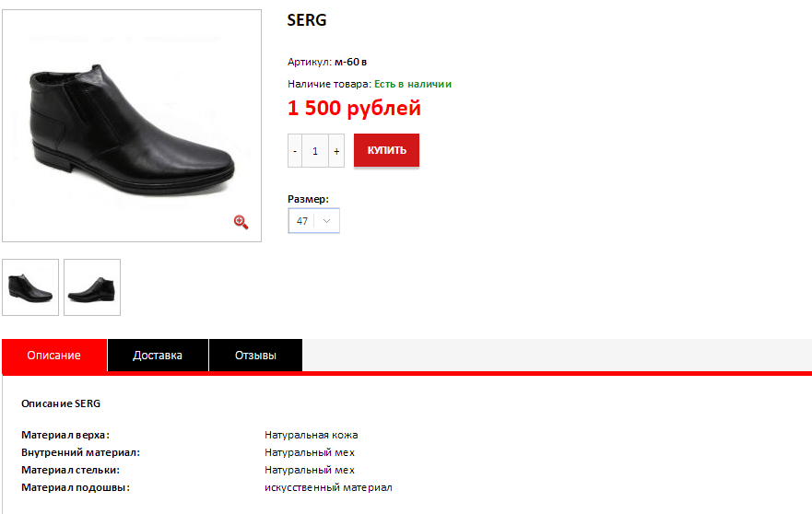Click the Размер label

(x=308, y=199)
